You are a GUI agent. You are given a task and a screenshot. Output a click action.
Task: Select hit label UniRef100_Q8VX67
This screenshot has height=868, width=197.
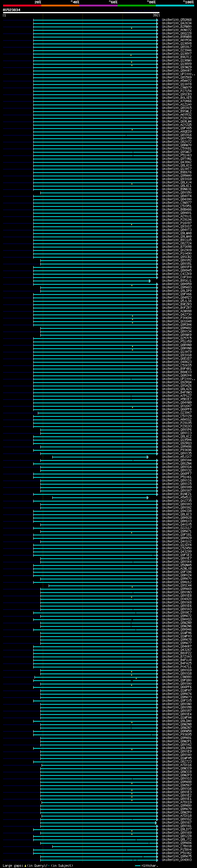click(177, 823)
